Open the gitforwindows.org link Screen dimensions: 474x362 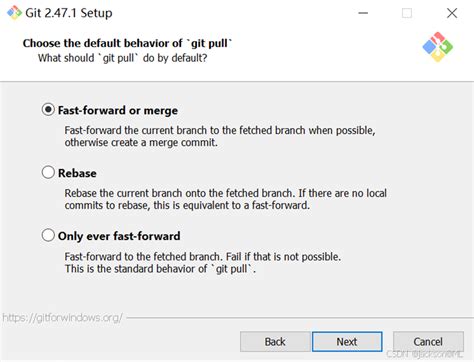pyautogui.click(x=62, y=318)
